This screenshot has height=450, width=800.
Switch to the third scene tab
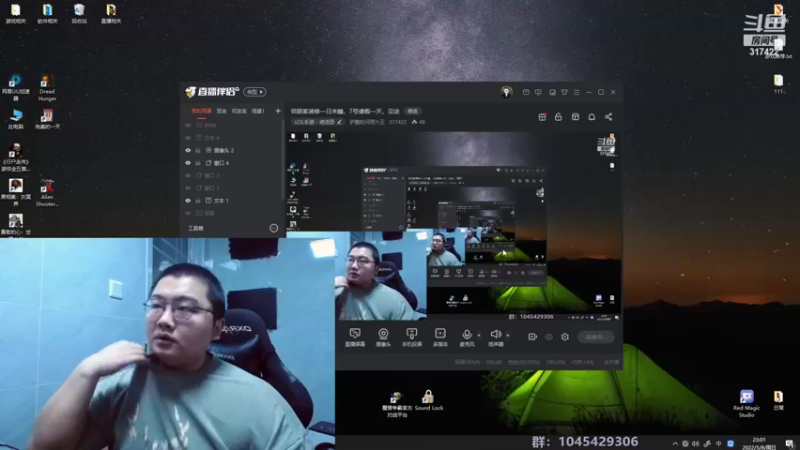(x=239, y=111)
